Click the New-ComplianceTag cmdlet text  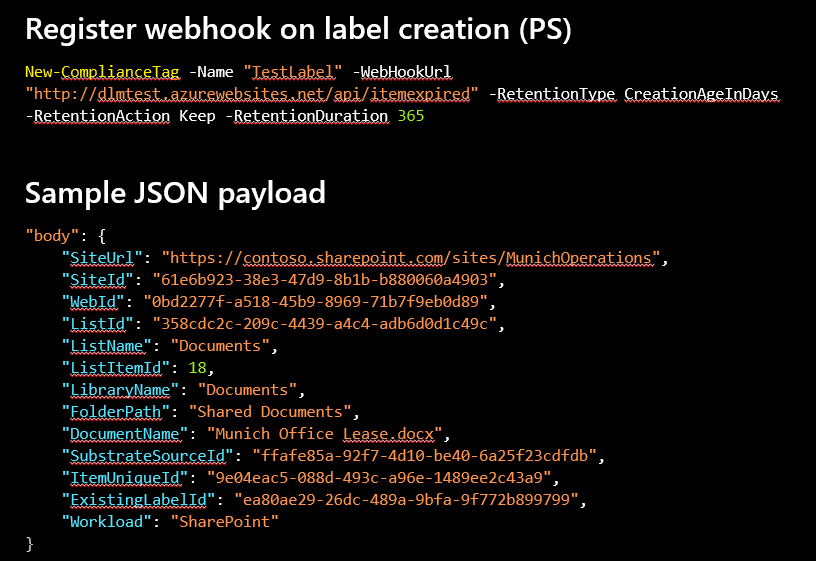pyautogui.click(x=103, y=72)
